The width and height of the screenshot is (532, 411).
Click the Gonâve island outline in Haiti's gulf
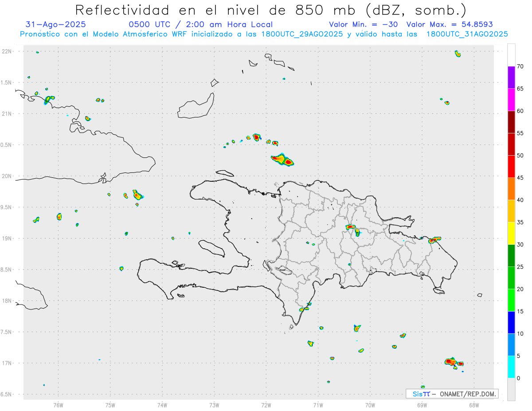[211, 248]
